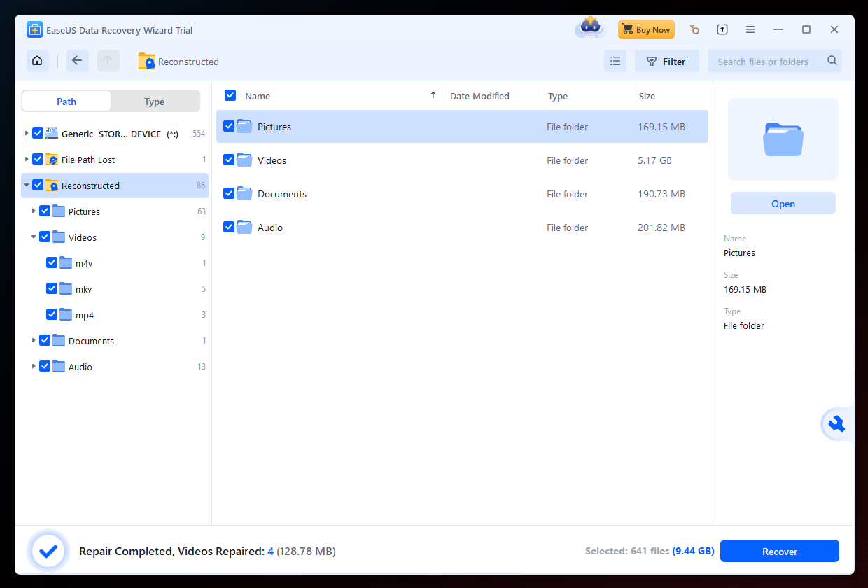Sort by Date Modified column header
The height and width of the screenshot is (588, 868).
[x=479, y=96]
